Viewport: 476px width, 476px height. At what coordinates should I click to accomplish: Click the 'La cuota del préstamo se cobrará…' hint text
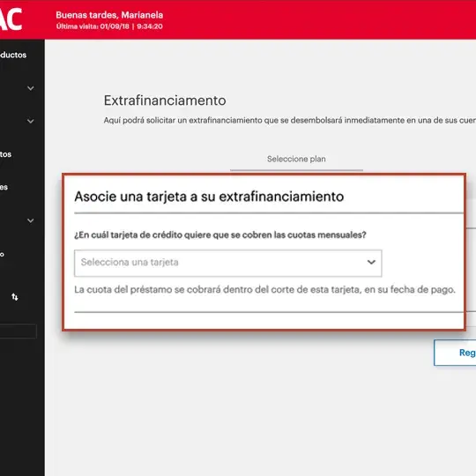point(264,290)
